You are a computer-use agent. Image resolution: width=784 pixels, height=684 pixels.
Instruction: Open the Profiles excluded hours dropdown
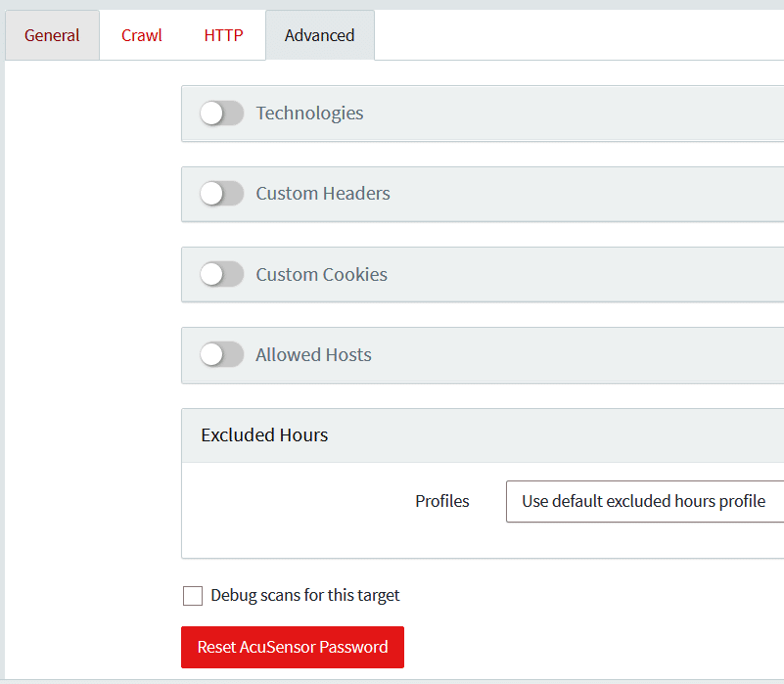pos(644,501)
